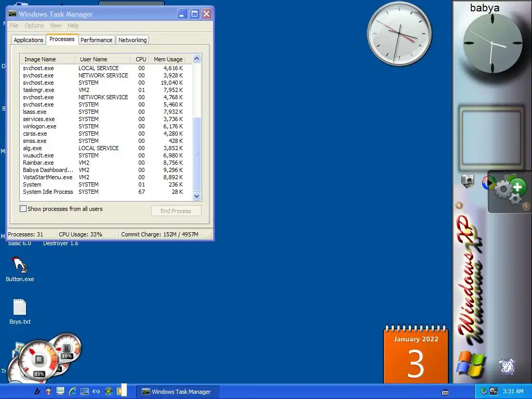Select the Rainbar.exe process row

pos(106,163)
